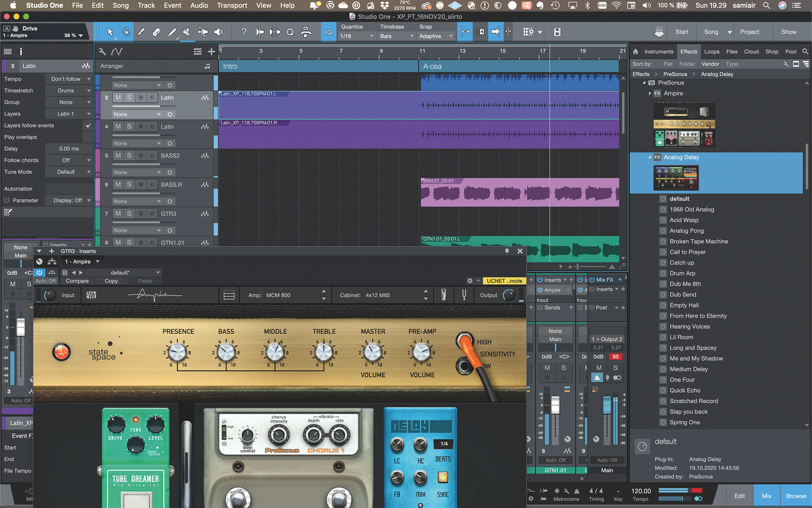Add a new track with plus icon
The image size is (812, 508).
coord(211,51)
